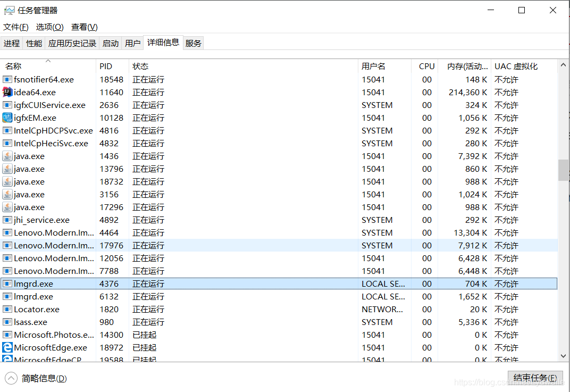
Task: Click the Lenovo.Modern.Im icon for PID 4464
Action: pos(7,233)
